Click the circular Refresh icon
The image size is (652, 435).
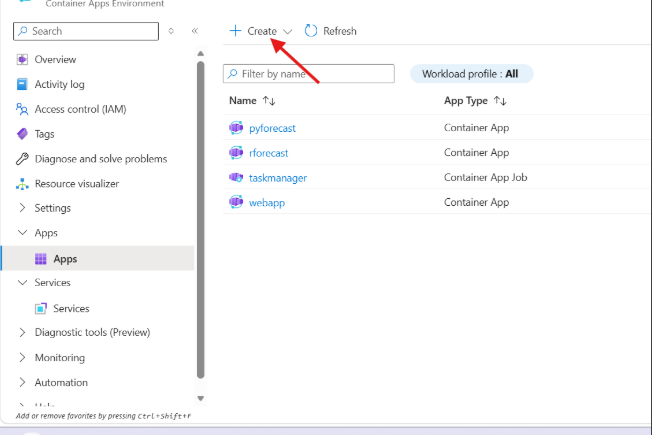pos(311,31)
